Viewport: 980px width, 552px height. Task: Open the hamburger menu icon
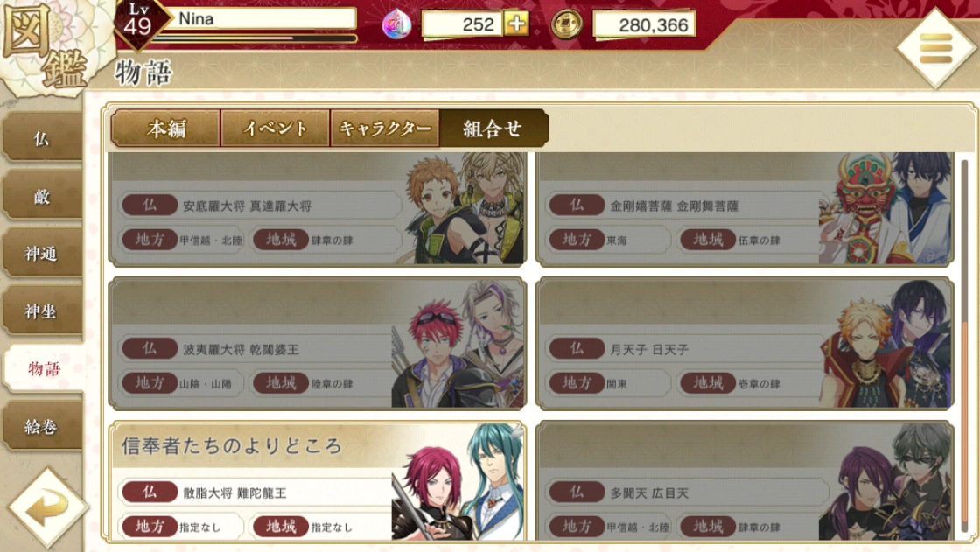pos(935,48)
